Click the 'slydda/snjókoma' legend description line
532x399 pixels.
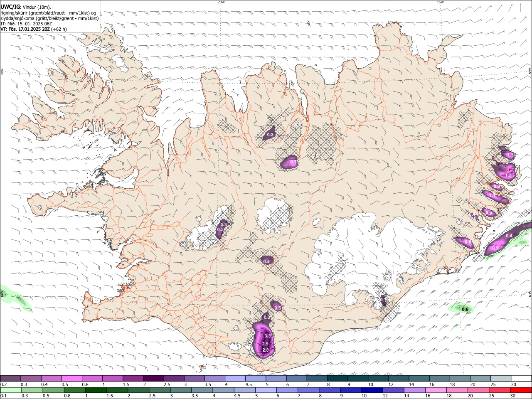point(49,18)
